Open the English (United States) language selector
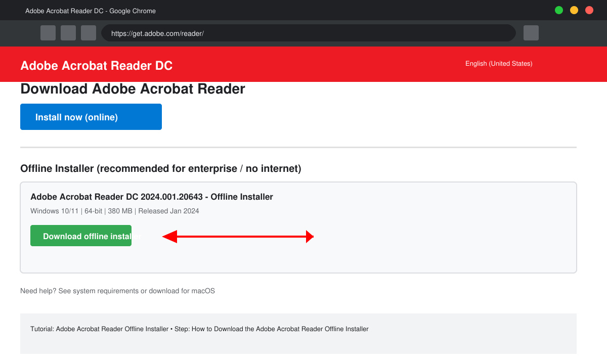Screen dimensions: 607x364 click(x=499, y=64)
